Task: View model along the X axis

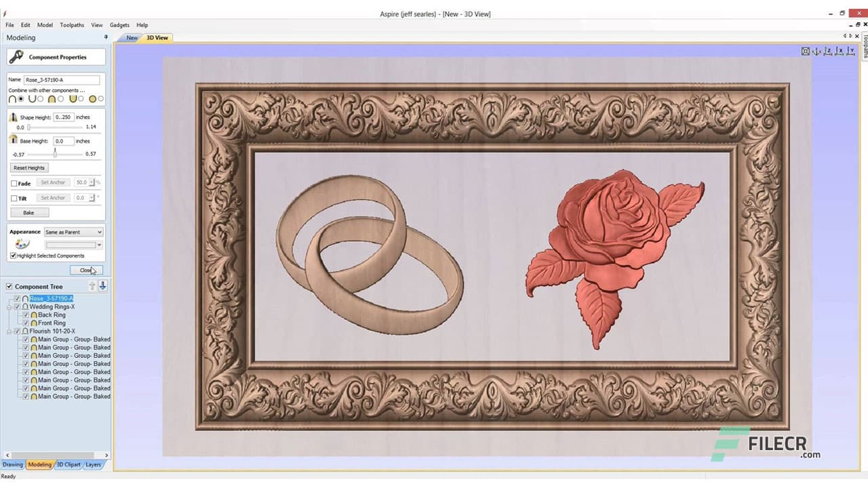Action: [x=839, y=51]
